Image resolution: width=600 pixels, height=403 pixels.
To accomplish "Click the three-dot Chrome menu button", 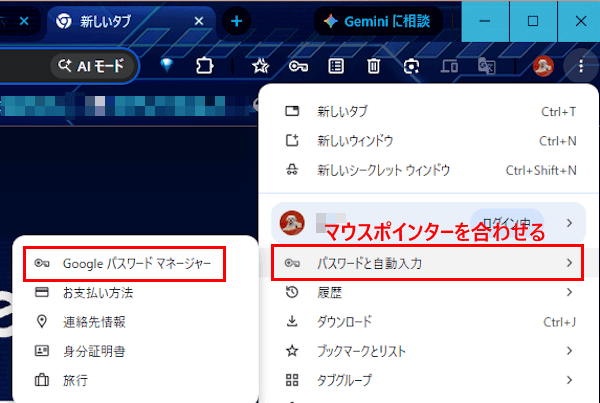I will tap(581, 66).
